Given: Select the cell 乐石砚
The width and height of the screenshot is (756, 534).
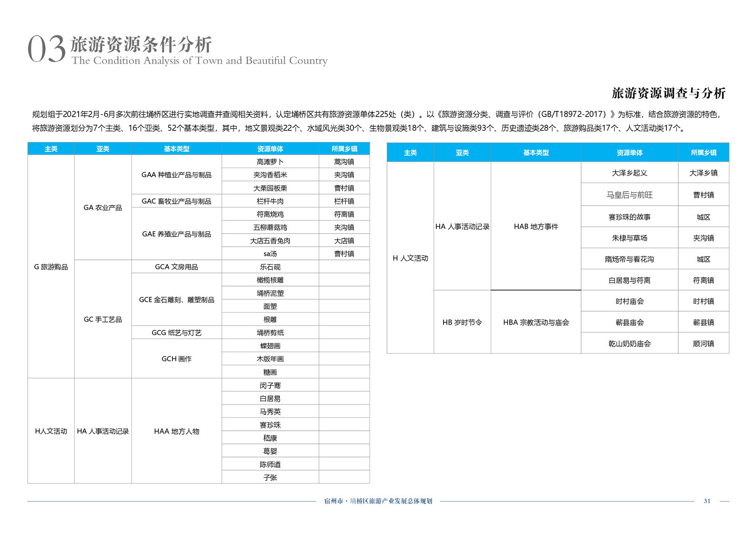Looking at the screenshot, I should coord(270,267).
